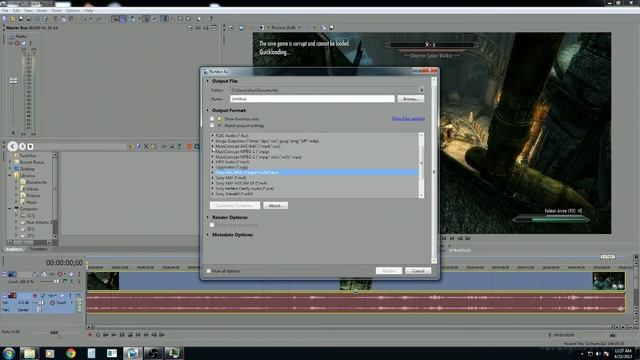Open the File menu
This screenshot has width=640, height=360.
[5, 11]
